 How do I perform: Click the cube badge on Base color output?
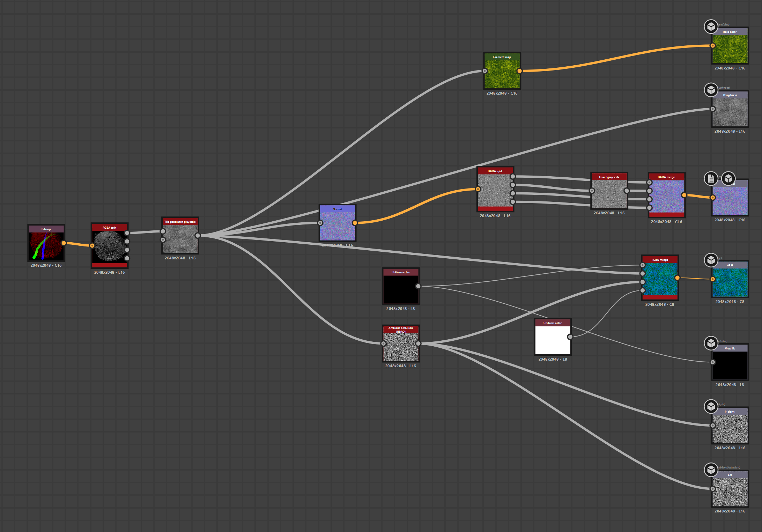coord(711,27)
